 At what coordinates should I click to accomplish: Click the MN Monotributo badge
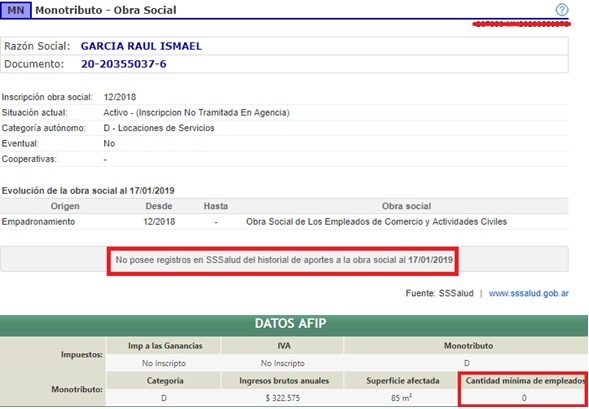15,10
